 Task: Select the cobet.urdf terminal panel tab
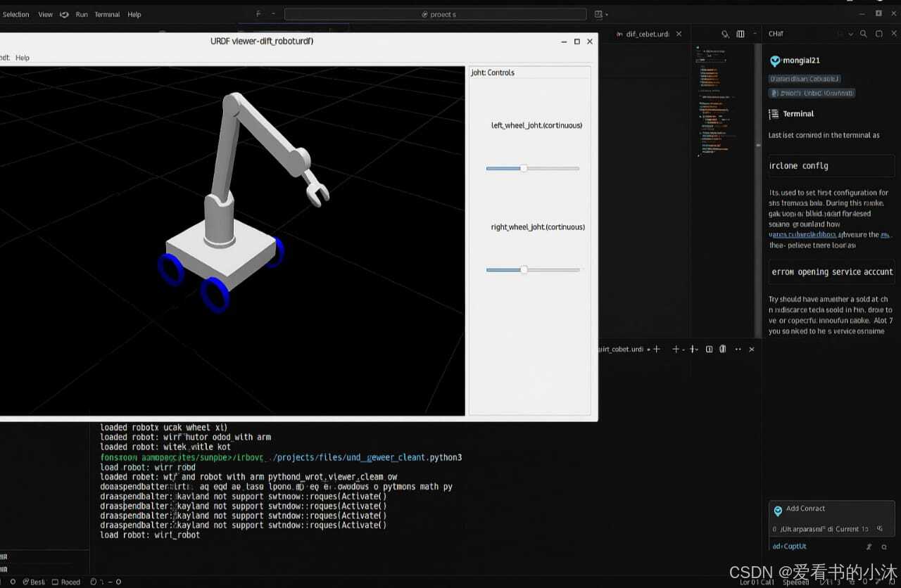click(621, 349)
